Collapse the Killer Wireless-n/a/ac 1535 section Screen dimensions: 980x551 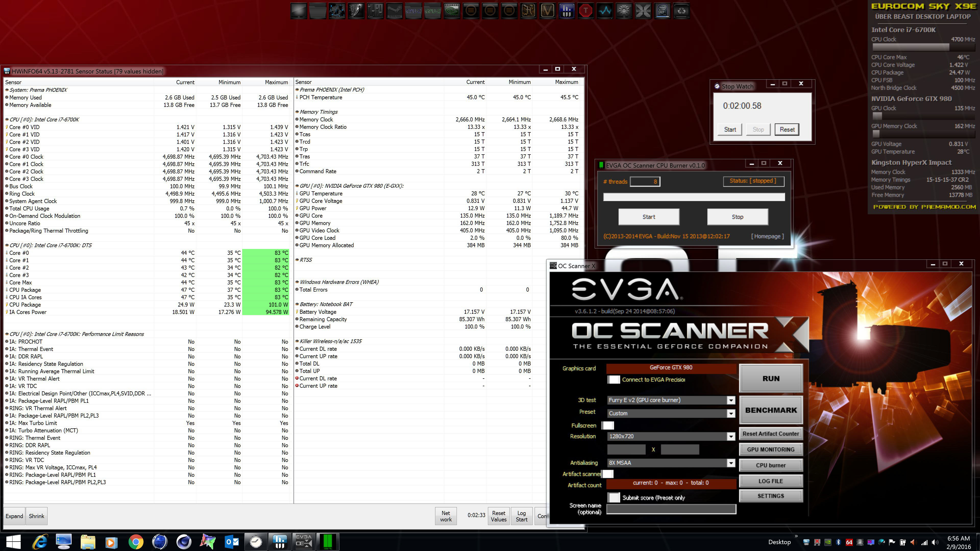point(298,341)
